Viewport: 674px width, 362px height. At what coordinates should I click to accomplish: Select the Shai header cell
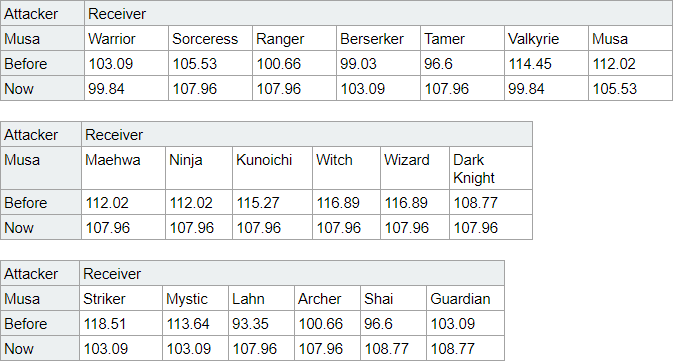393,299
